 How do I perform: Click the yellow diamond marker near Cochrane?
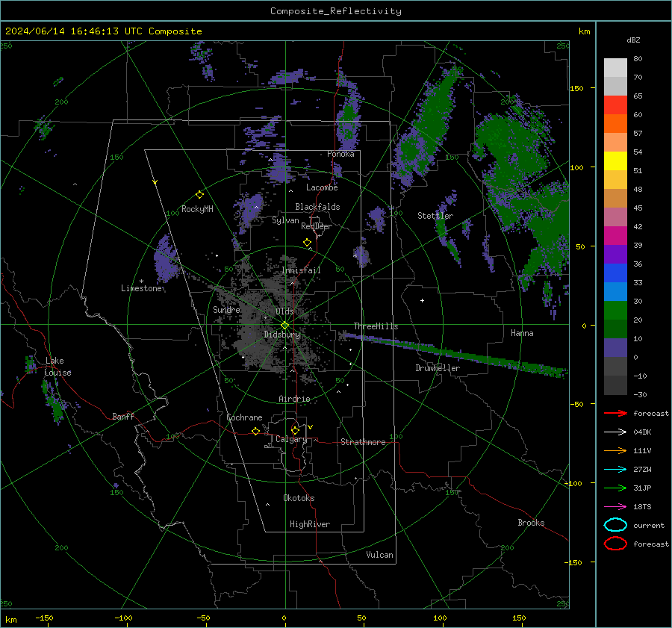[255, 431]
